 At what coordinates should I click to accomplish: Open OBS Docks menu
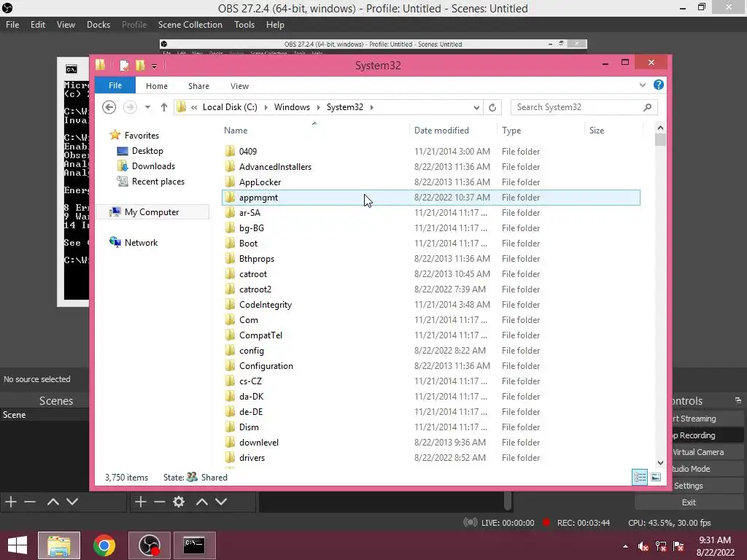coord(98,25)
